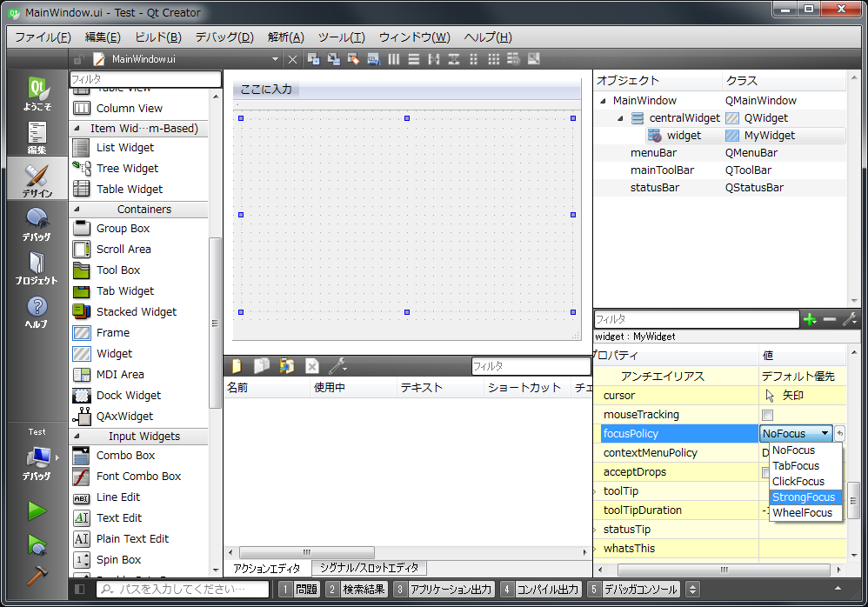Viewport: 868px width, 607px height.
Task: Close the MainWindow.ui document
Action: 292,59
